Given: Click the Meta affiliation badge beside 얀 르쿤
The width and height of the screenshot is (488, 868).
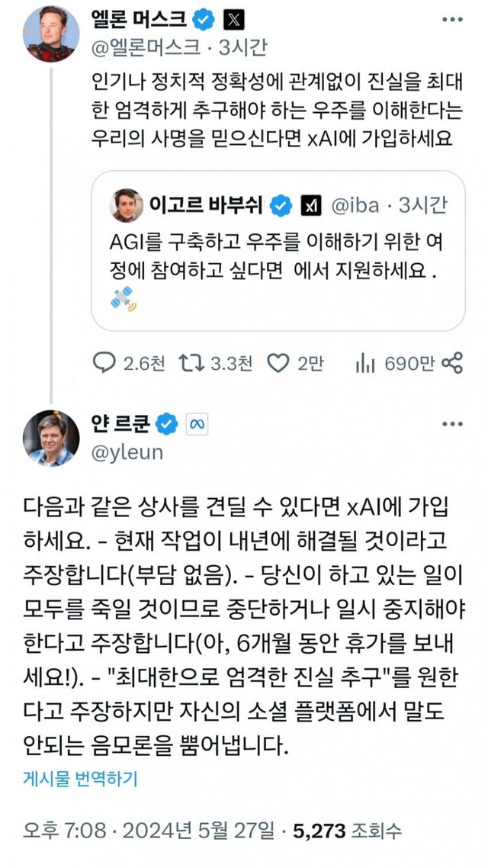Looking at the screenshot, I should coord(196,425).
